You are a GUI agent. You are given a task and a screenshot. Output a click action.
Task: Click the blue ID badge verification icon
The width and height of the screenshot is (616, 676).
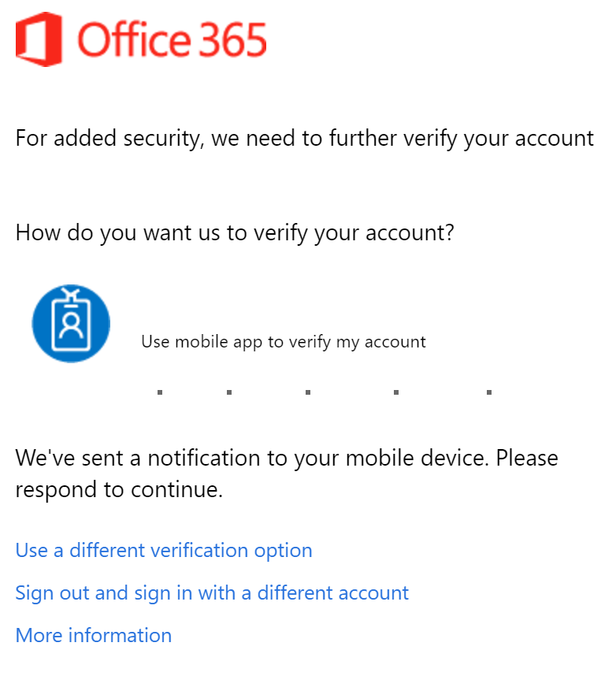pos(71,324)
